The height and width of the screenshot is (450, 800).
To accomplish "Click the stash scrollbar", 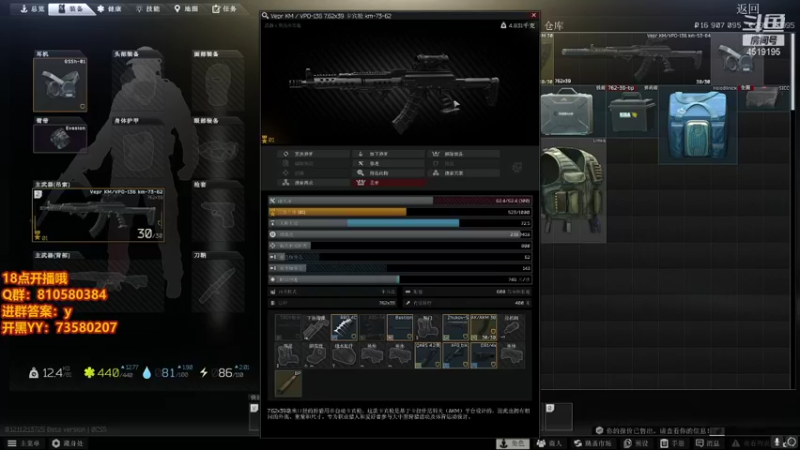I will tap(794, 71).
